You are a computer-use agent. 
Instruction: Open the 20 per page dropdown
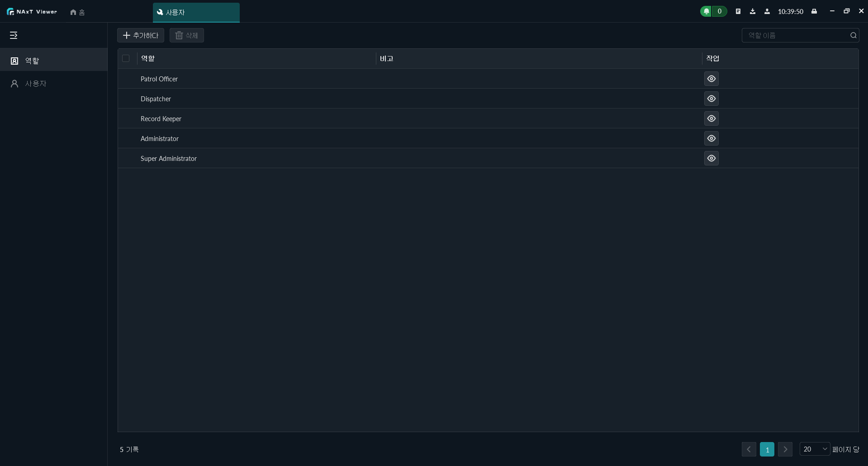[x=815, y=449]
